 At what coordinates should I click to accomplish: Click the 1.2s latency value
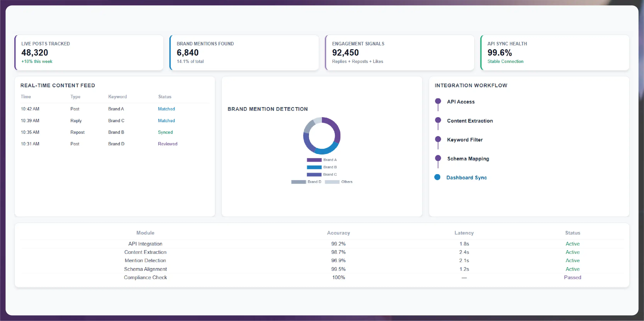(464, 269)
